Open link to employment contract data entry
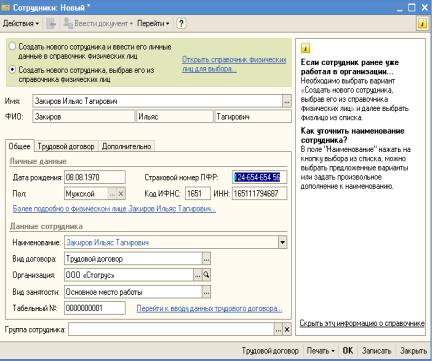 (x=209, y=309)
